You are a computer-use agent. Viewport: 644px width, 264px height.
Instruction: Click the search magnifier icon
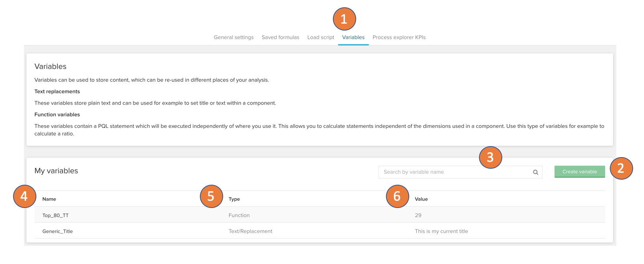(535, 172)
